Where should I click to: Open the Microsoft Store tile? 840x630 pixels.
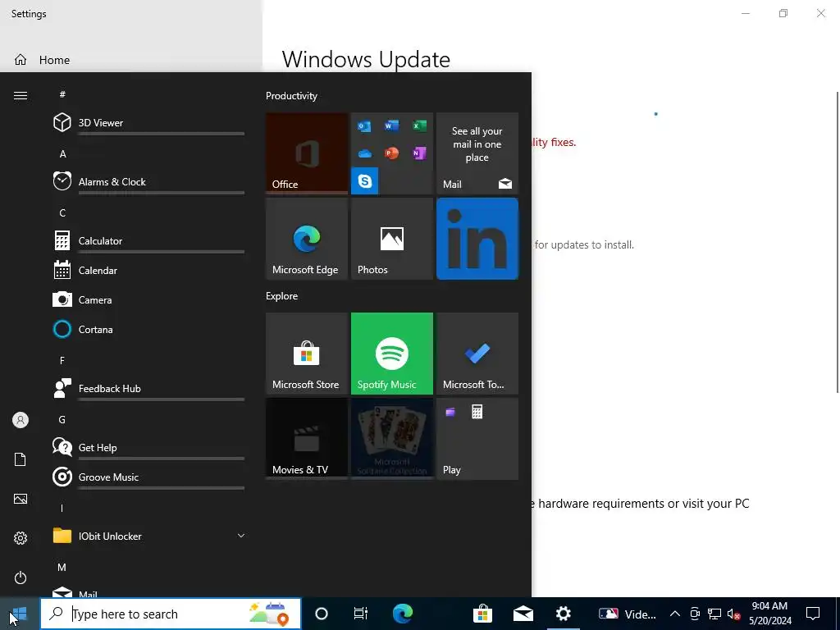(307, 354)
